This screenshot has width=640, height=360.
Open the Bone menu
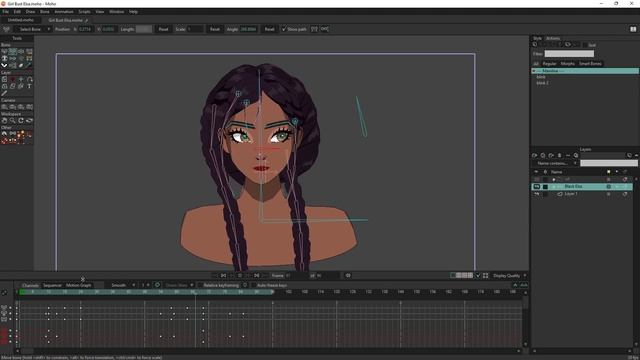click(x=44, y=12)
